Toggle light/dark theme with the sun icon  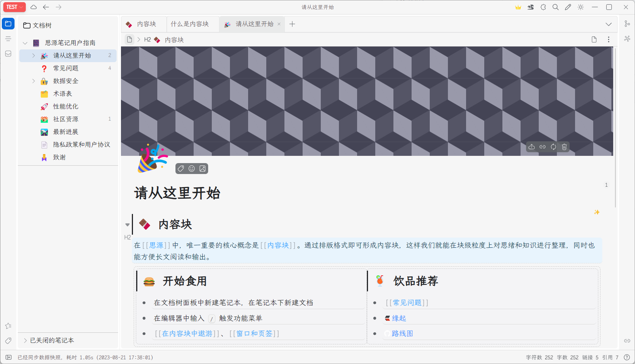point(581,7)
